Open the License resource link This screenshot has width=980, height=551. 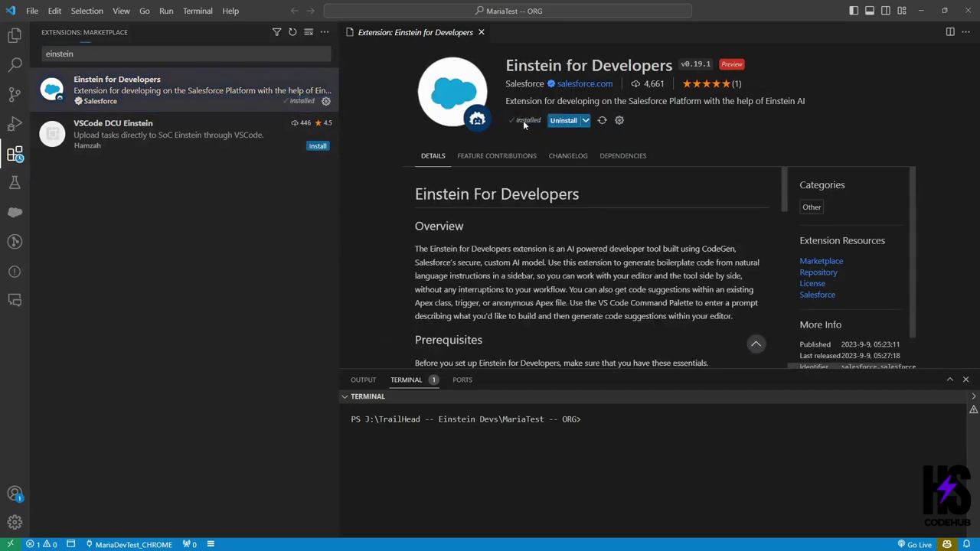(812, 283)
